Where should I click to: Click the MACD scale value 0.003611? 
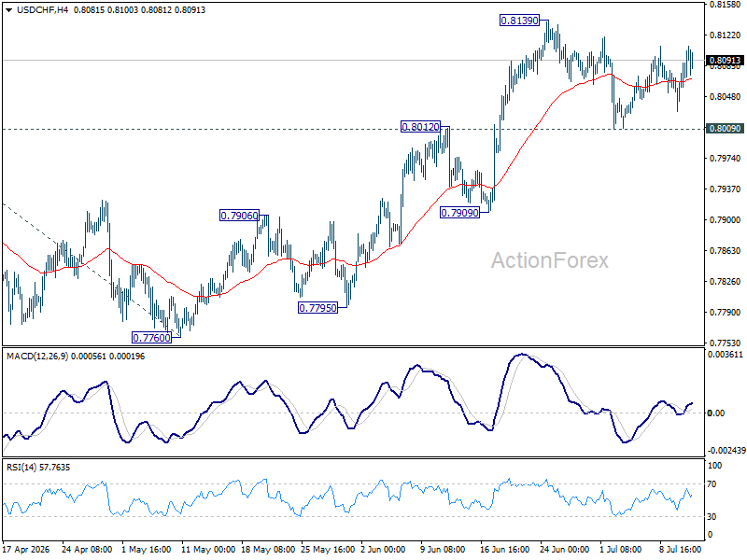pyautogui.click(x=726, y=355)
